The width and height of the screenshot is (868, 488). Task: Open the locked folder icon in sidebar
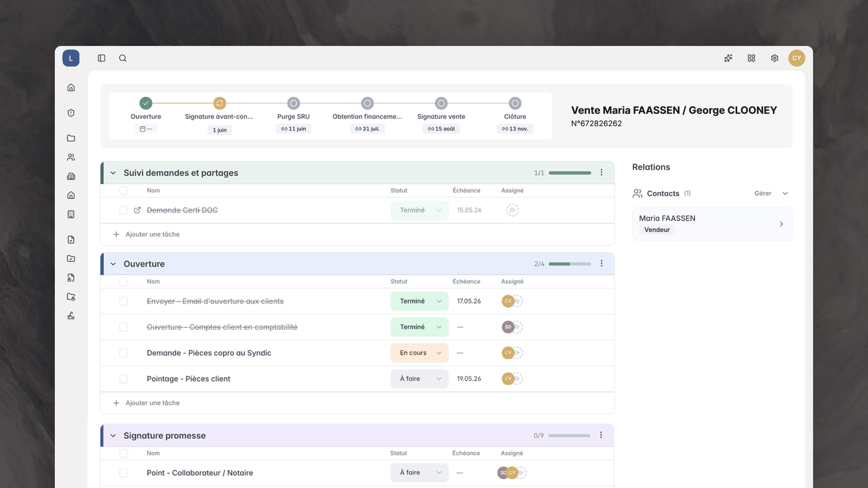pyautogui.click(x=71, y=297)
